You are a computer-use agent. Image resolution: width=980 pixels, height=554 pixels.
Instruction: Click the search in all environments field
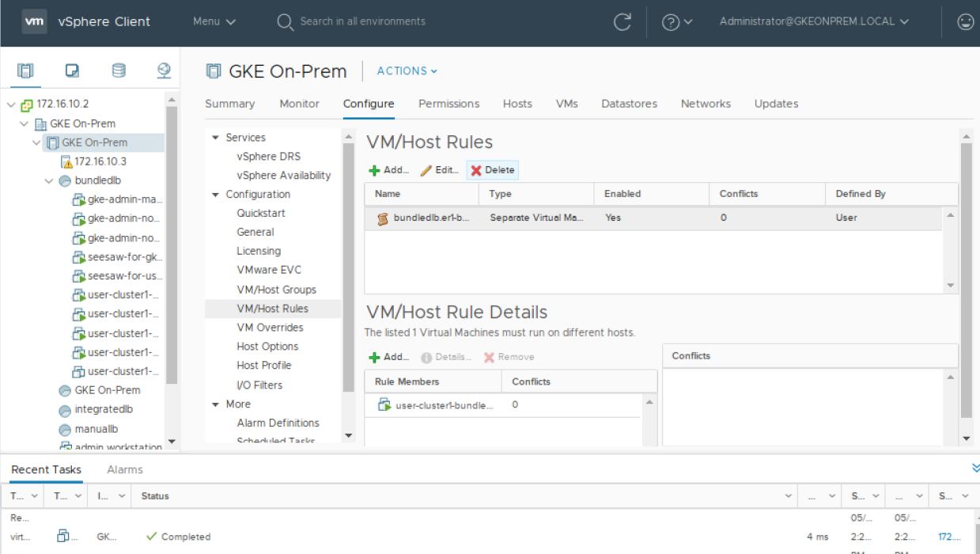362,22
